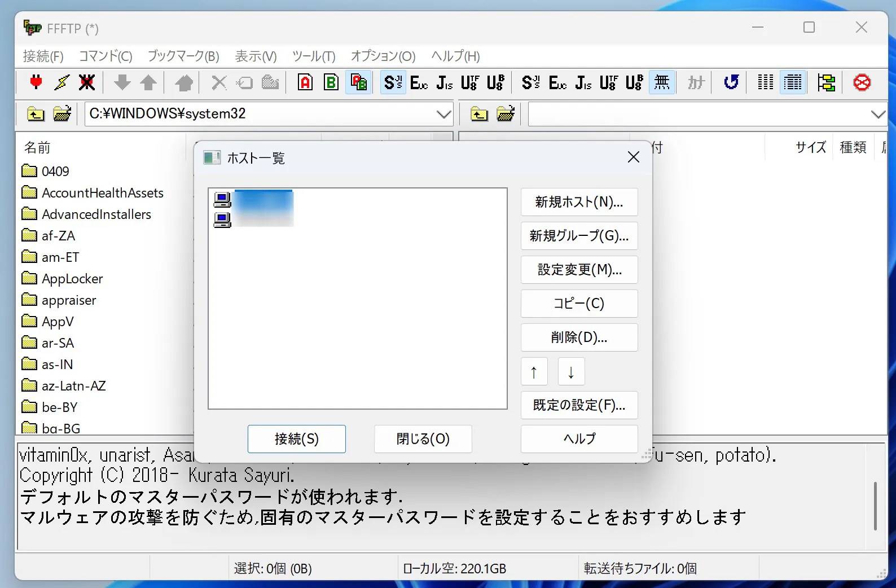
Task: Select EUC in the right kanji code group
Action: click(x=557, y=82)
